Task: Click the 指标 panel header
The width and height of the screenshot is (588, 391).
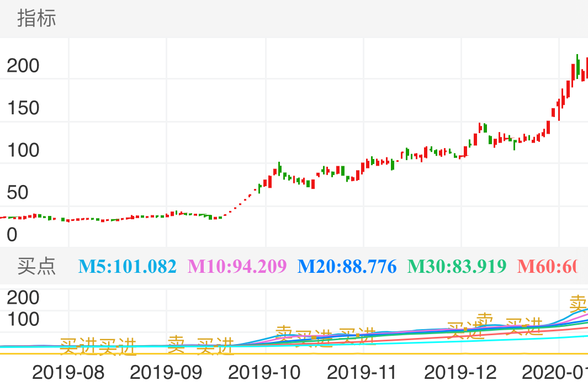Action: pos(36,19)
